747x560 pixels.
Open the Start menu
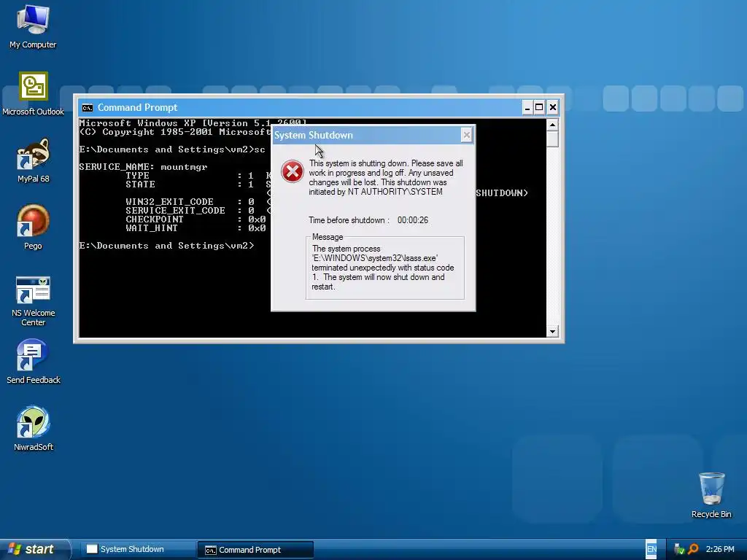pos(34,549)
